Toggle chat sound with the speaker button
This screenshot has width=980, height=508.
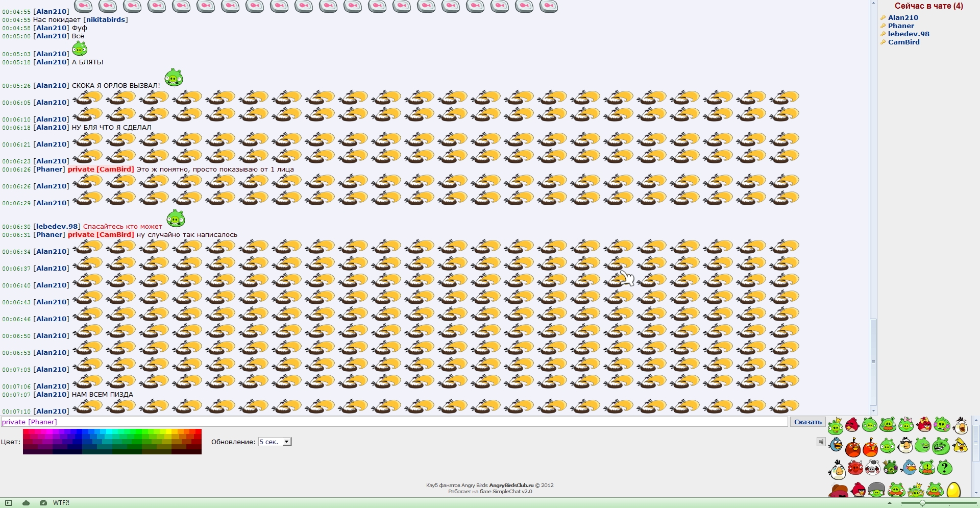coord(821,442)
